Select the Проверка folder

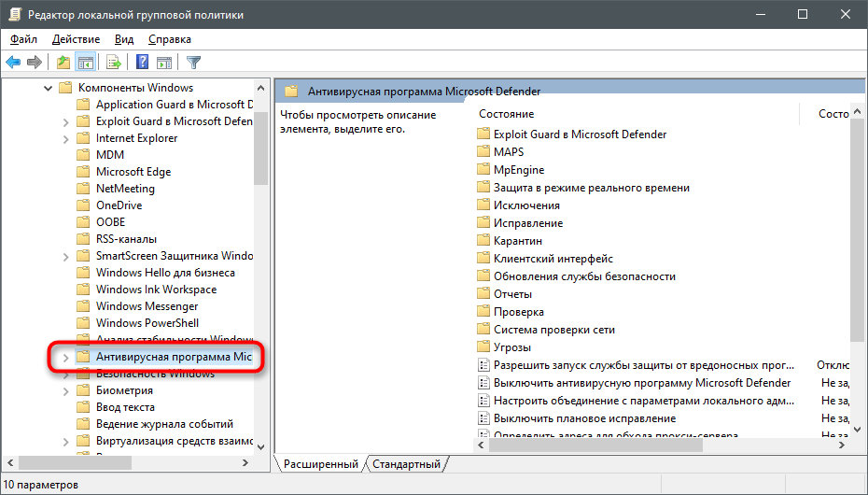click(x=511, y=312)
